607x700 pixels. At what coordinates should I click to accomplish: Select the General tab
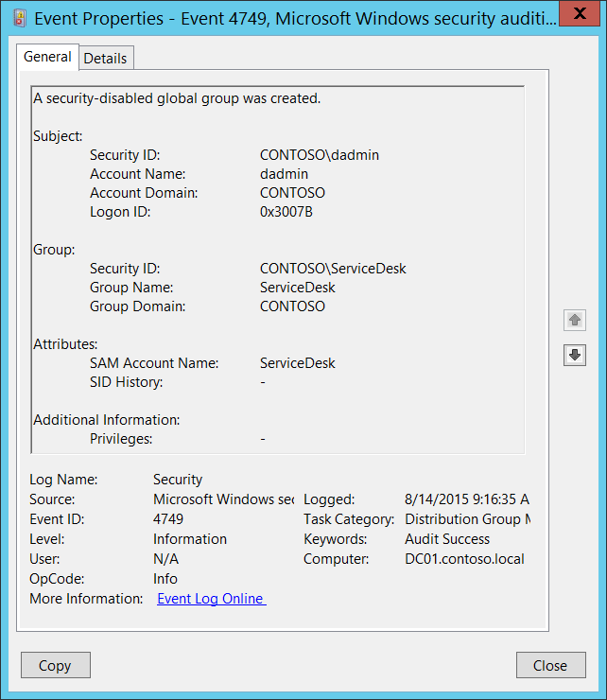tap(47, 57)
